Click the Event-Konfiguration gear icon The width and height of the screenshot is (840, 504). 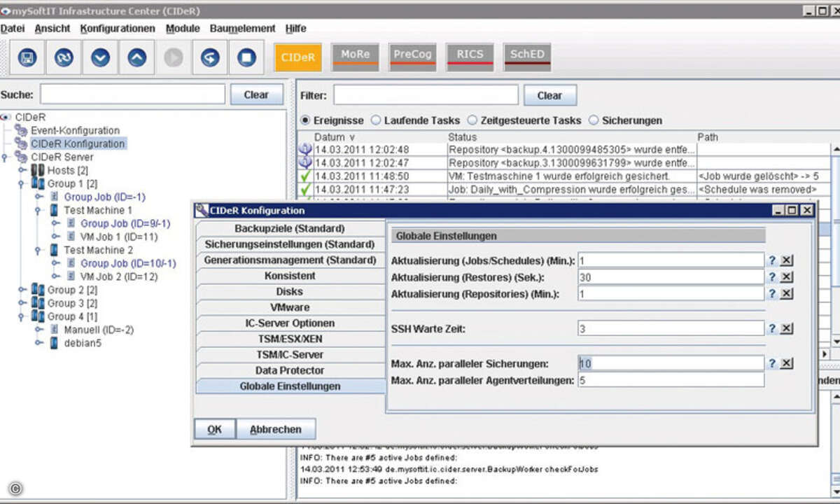click(x=21, y=130)
